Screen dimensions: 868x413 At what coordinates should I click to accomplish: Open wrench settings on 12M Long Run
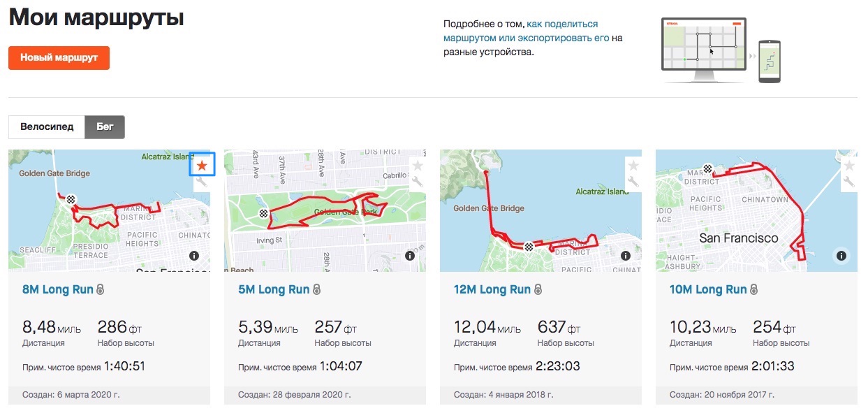pos(633,182)
